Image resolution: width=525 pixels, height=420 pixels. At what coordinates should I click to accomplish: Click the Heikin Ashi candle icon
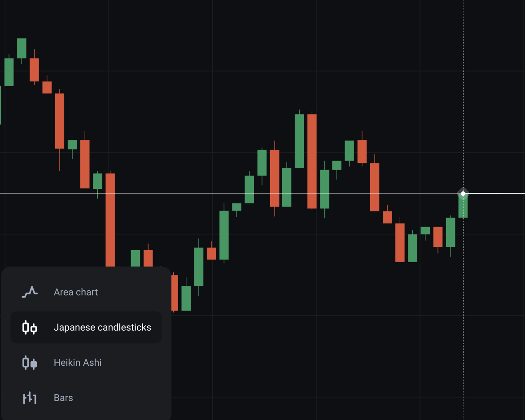(x=30, y=363)
